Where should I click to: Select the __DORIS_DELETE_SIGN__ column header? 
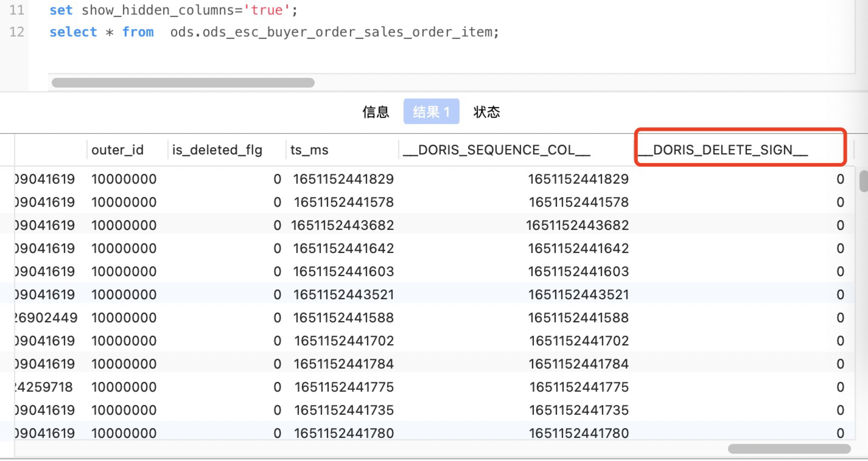723,150
